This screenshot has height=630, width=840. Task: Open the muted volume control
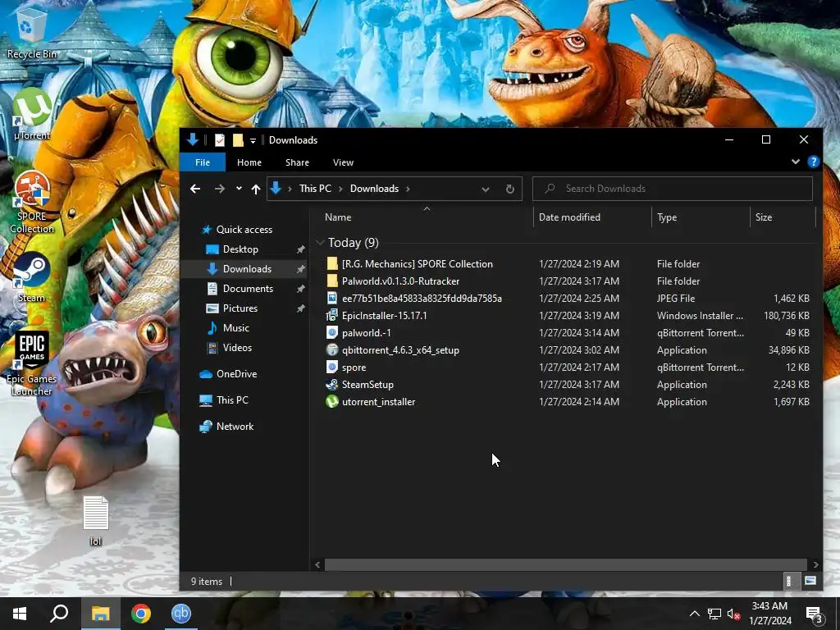[x=734, y=614]
